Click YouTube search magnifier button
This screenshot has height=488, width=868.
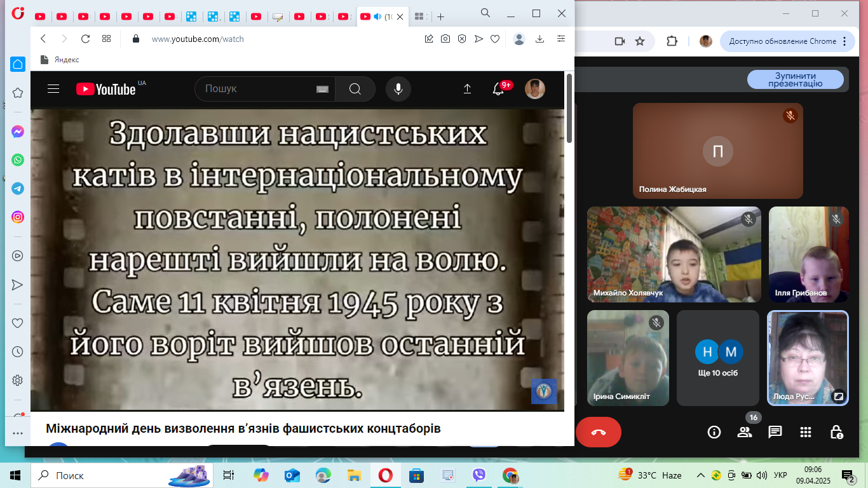pos(355,89)
